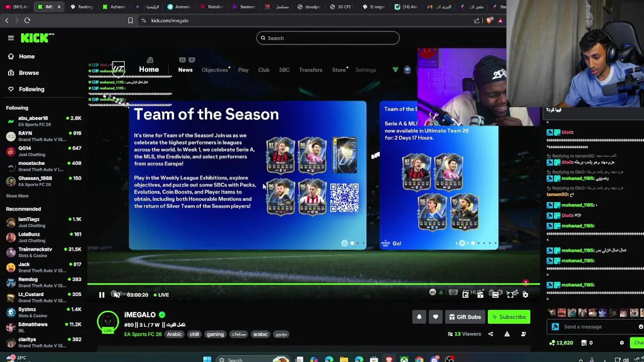644x362 pixels.
Task: Open player settings gear
Action: point(525,295)
